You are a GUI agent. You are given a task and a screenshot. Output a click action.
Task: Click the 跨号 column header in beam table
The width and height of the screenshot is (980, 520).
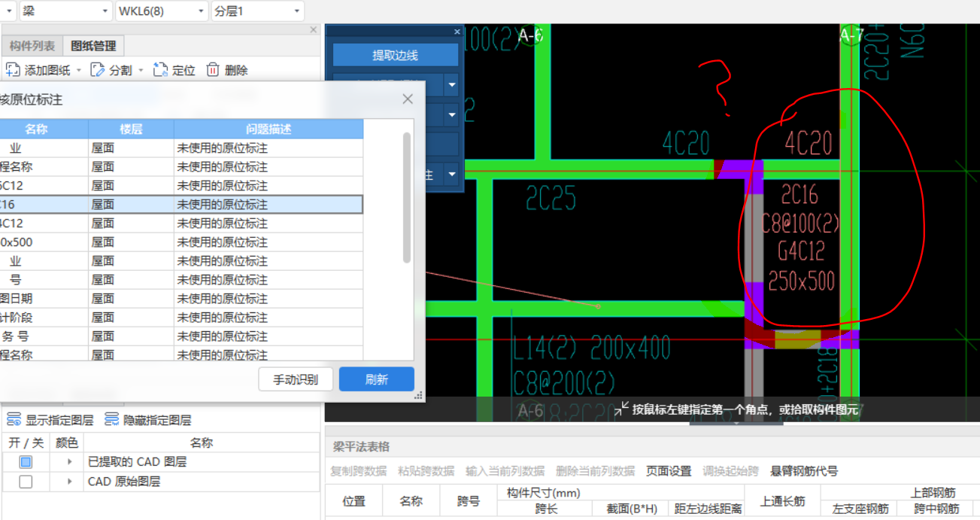pyautogui.click(x=469, y=501)
